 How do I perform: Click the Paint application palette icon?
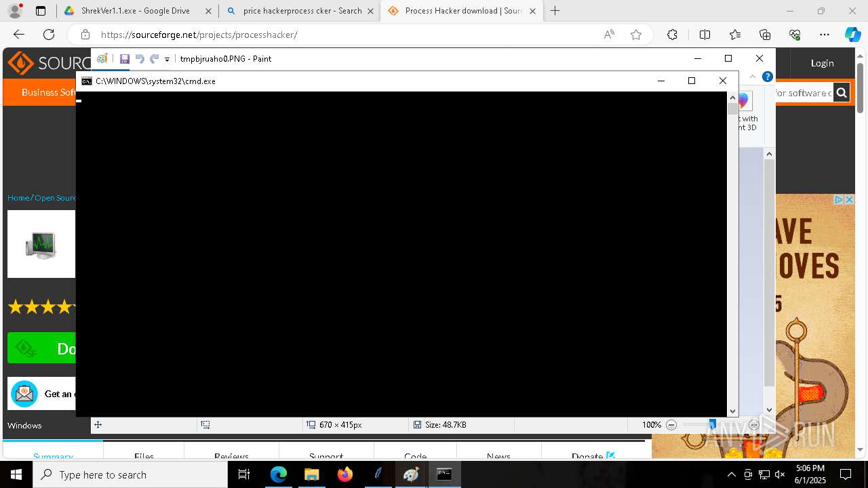[x=102, y=59]
